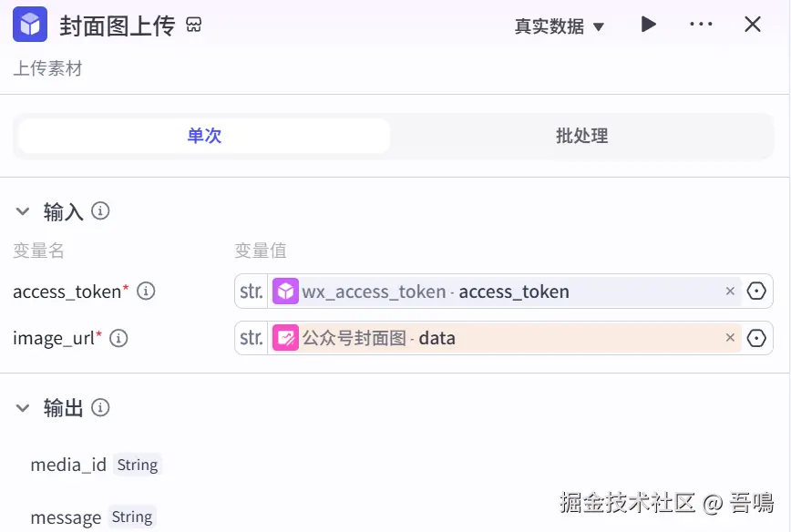Screen dimensions: 791x532
Task: Open the 真实数据 dropdown
Action: (x=560, y=26)
